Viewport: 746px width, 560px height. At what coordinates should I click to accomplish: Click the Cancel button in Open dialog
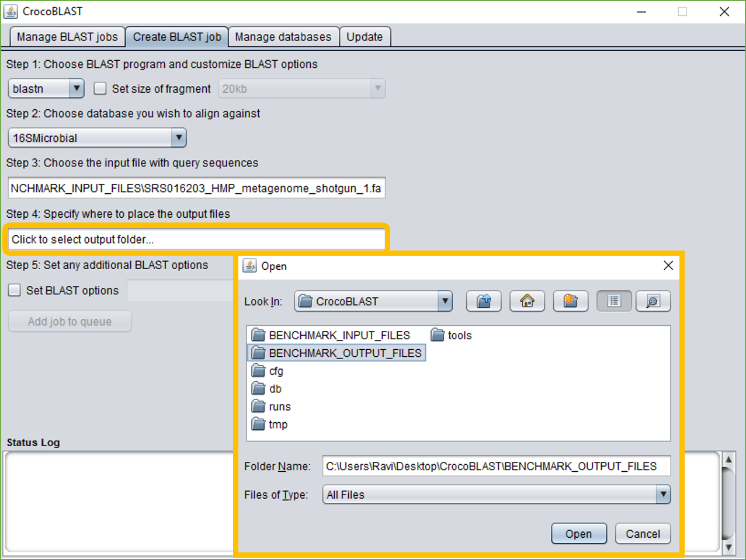pos(643,534)
